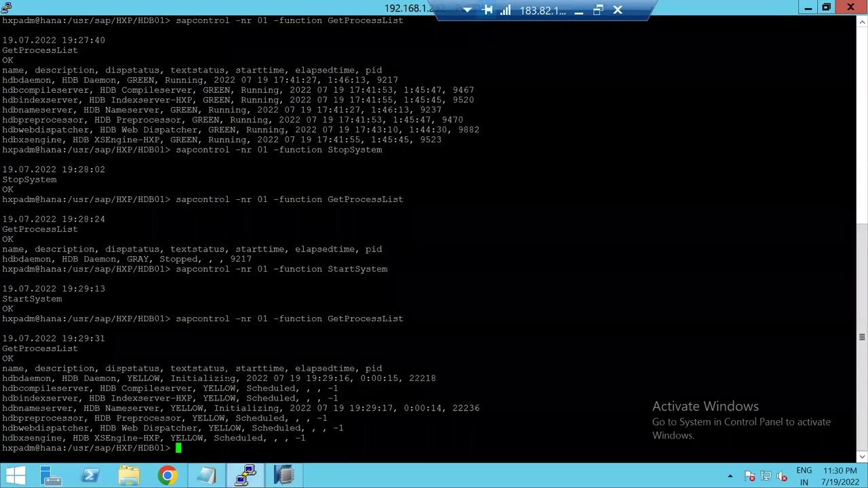This screenshot has height=488, width=868.
Task: Click the 'StartSystem' command line text
Action: pos(281,269)
